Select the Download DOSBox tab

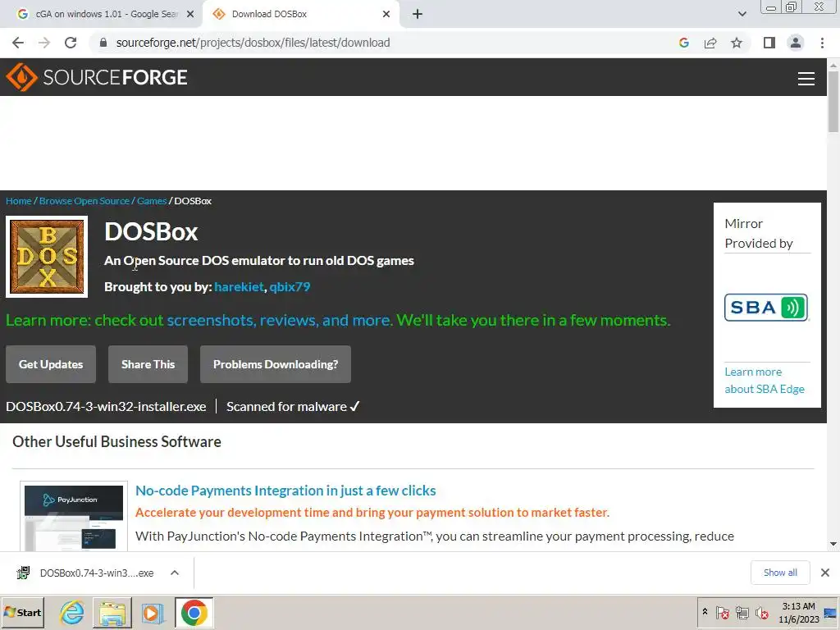point(300,14)
